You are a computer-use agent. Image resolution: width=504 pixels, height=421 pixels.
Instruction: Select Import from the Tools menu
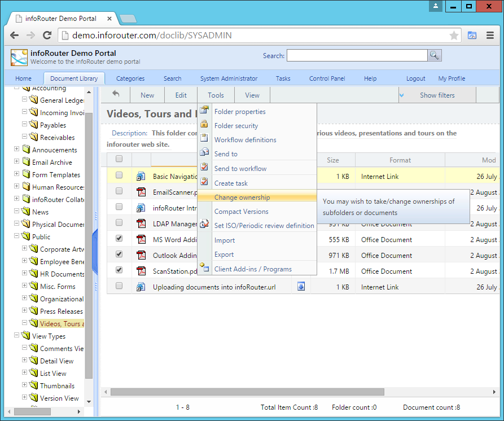(x=225, y=240)
